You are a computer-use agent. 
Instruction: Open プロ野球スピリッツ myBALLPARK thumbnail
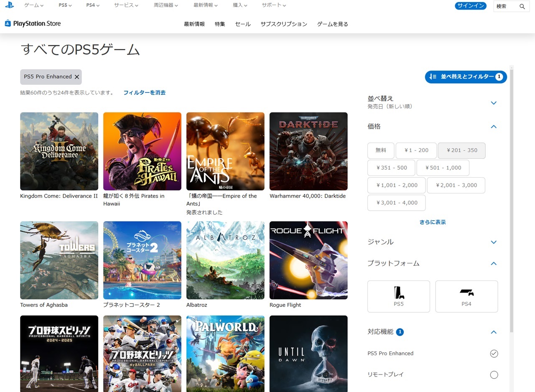click(142, 354)
